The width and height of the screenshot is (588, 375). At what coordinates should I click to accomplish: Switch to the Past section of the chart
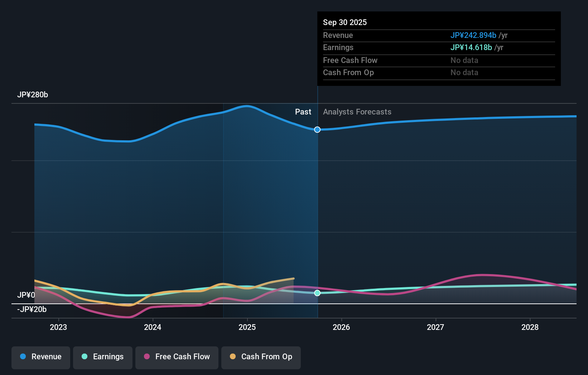[303, 112]
